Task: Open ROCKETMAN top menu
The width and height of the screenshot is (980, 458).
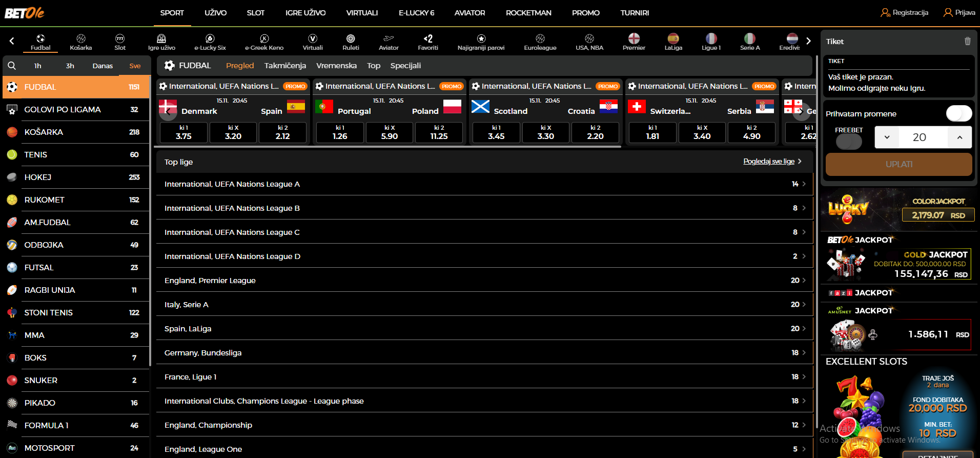Action: tap(528, 13)
